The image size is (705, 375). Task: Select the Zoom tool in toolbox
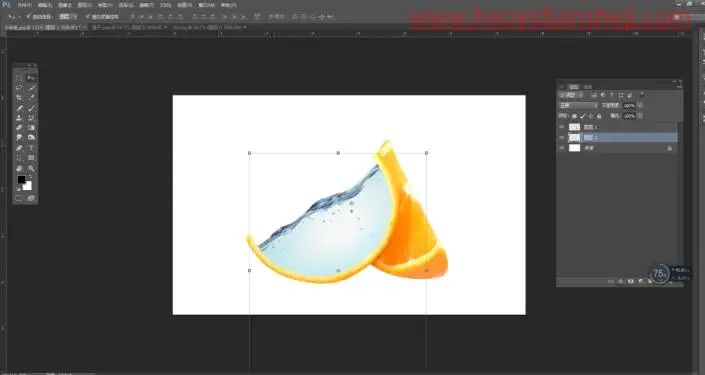coord(31,169)
